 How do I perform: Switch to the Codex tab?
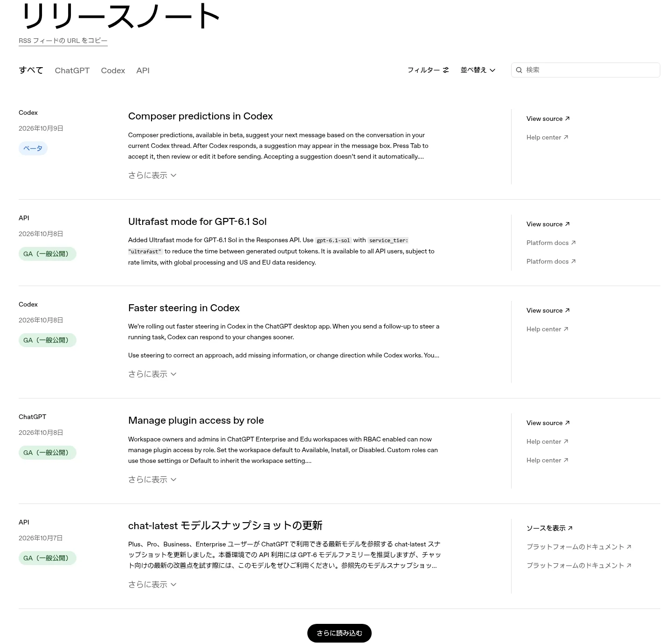click(113, 70)
